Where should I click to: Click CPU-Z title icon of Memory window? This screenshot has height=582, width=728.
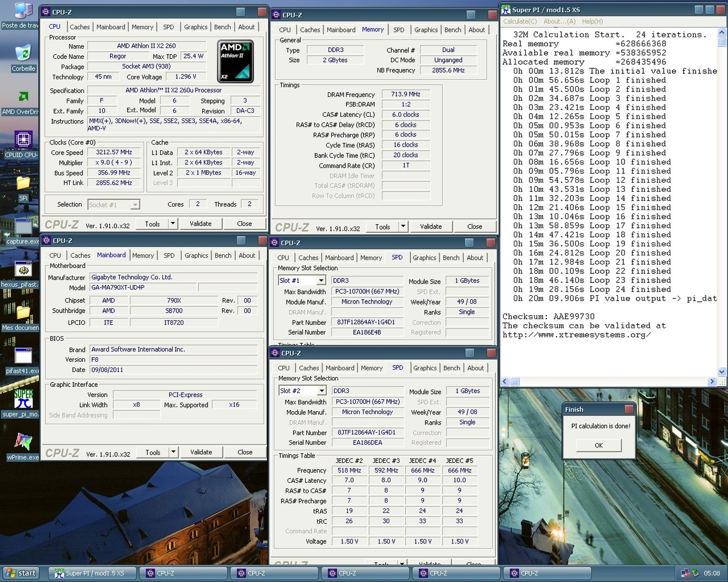[276, 15]
